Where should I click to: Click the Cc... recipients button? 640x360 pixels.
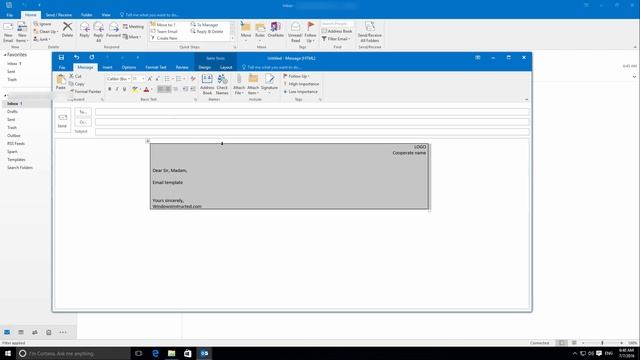click(x=83, y=122)
